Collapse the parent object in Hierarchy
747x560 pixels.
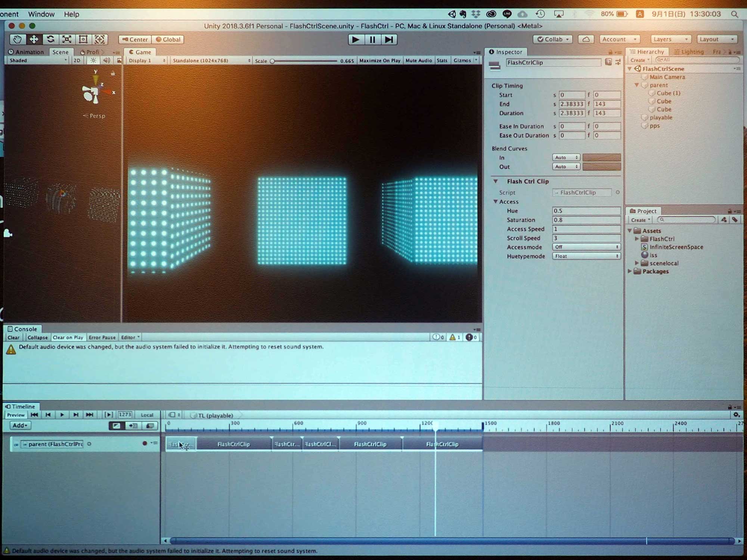click(637, 85)
